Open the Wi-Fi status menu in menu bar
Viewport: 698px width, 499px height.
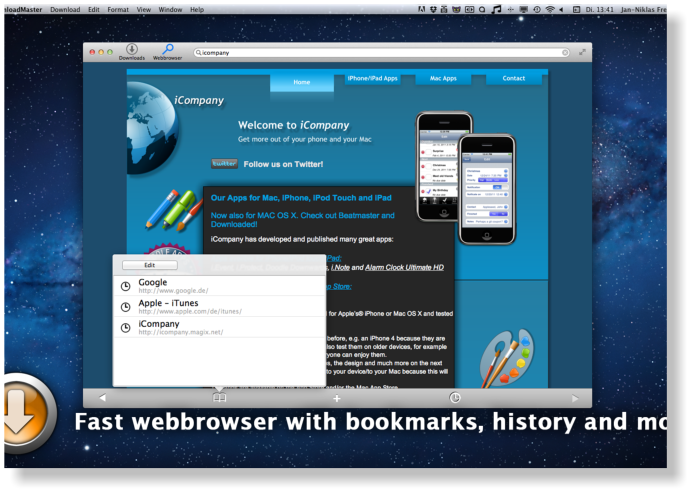(550, 9)
